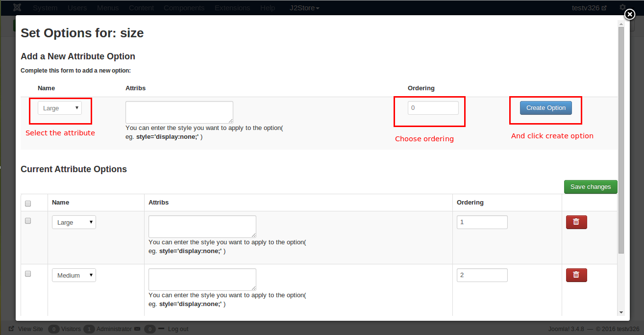Screen dimensions: 644x335
Task: Click the Create Option button
Action: pyautogui.click(x=545, y=108)
